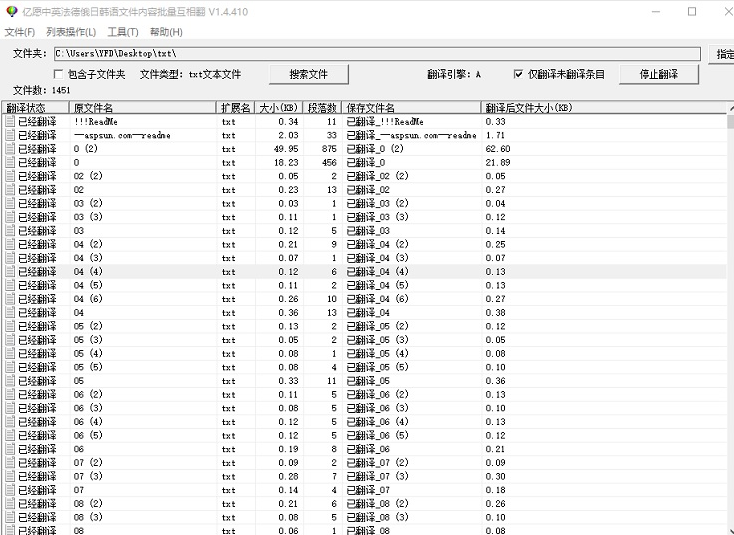Sort by the 保存文件名 column header
Screen dimensions: 734x535
pyautogui.click(x=411, y=108)
